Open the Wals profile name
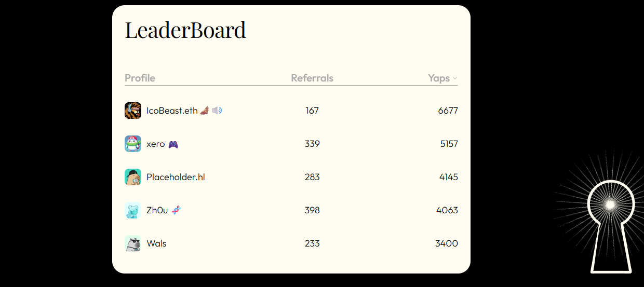The height and width of the screenshot is (287, 644). [x=156, y=243]
